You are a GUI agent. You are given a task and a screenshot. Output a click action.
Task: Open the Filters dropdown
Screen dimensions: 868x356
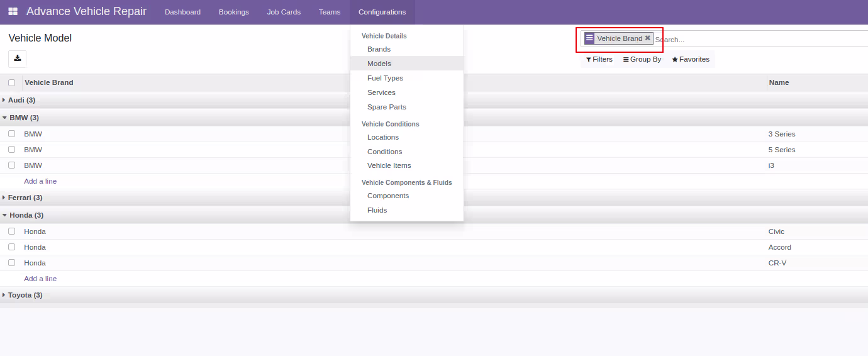[x=599, y=59]
